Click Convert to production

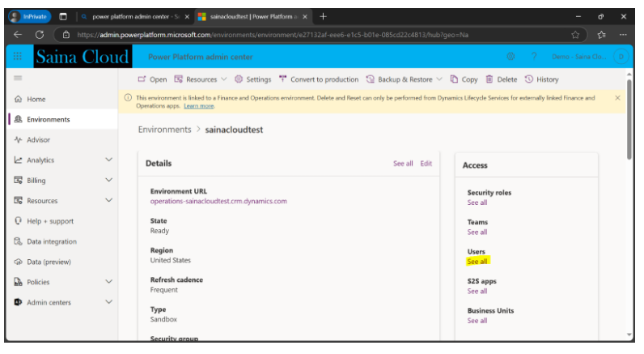319,79
